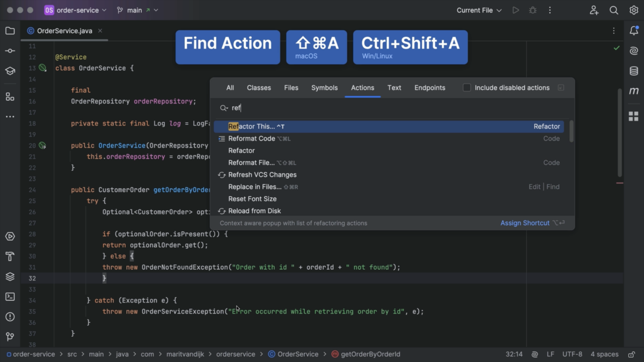644x362 pixels.
Task: Open the layers stack tool window icon
Action: pos(10,277)
